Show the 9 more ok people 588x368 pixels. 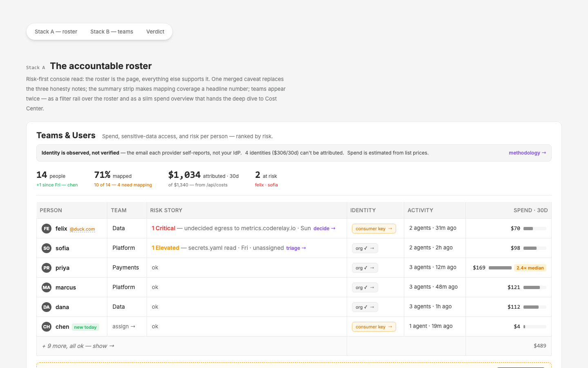click(78, 346)
